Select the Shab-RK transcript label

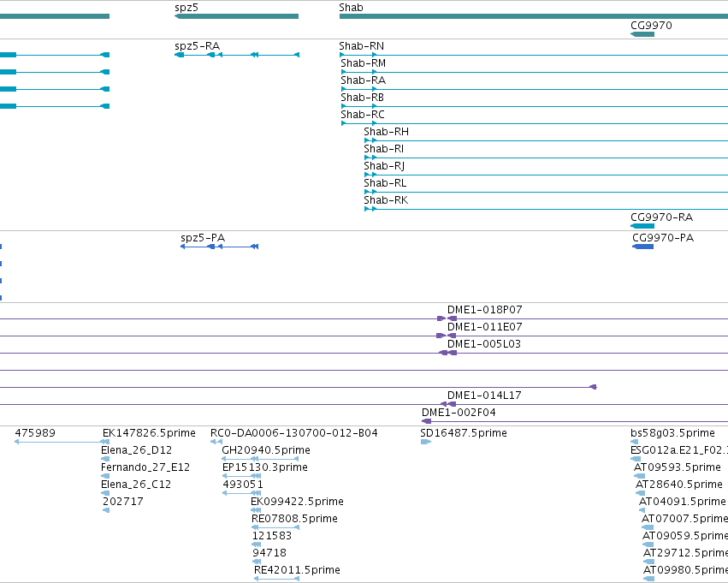[386, 200]
